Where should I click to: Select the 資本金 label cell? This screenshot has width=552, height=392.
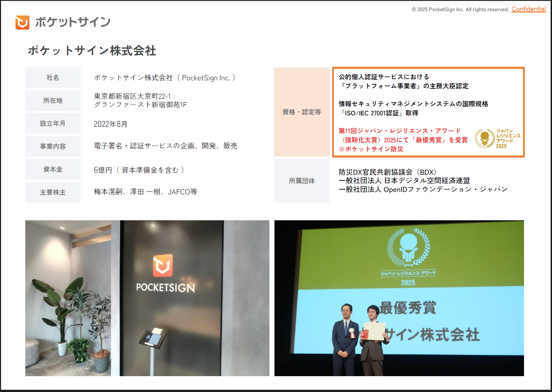pyautogui.click(x=53, y=169)
